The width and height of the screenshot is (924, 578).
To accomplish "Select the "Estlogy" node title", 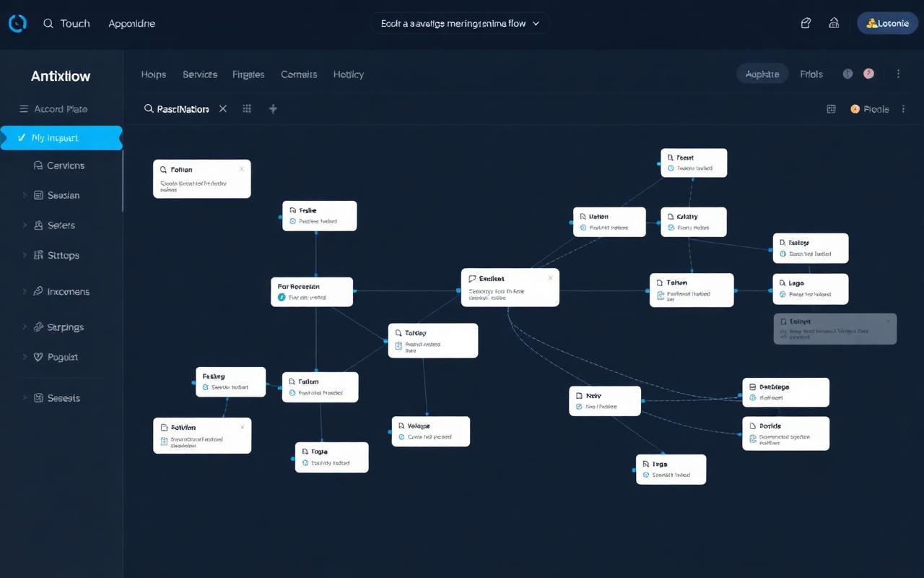I will coord(799,243).
